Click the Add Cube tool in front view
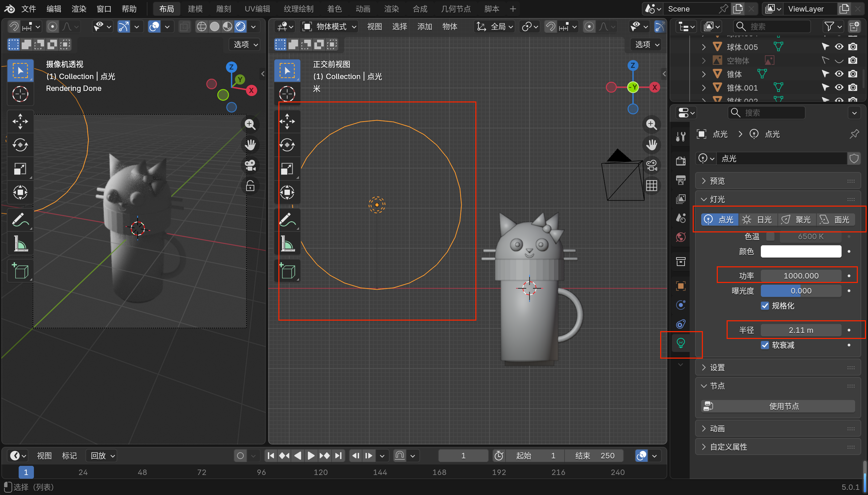This screenshot has height=495, width=868. [x=287, y=271]
